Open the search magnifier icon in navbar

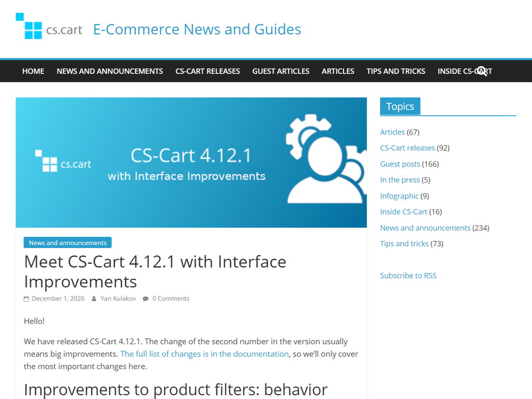482,71
